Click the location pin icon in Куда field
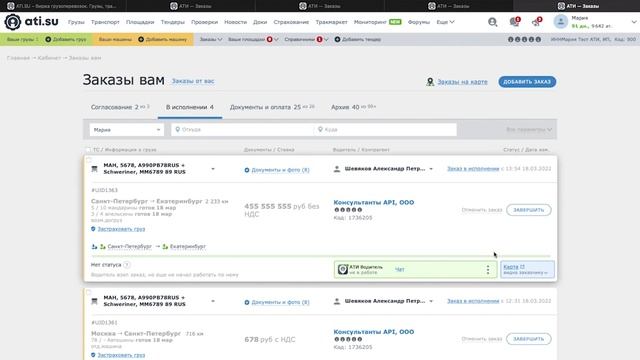The height and width of the screenshot is (360, 640). [320, 129]
